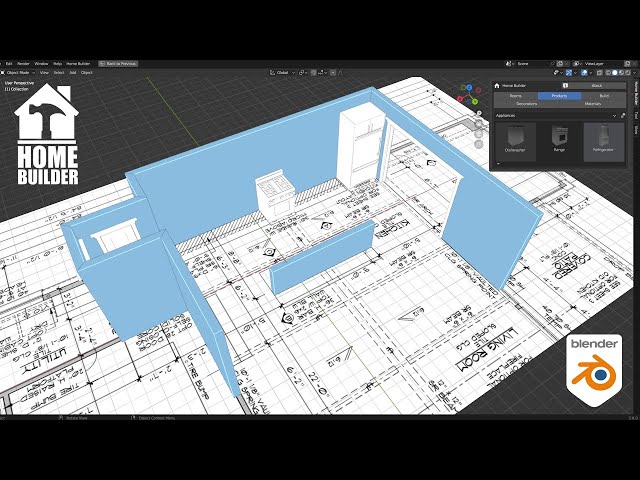Switch to the Build tab
The height and width of the screenshot is (480, 640).
pyautogui.click(x=604, y=96)
